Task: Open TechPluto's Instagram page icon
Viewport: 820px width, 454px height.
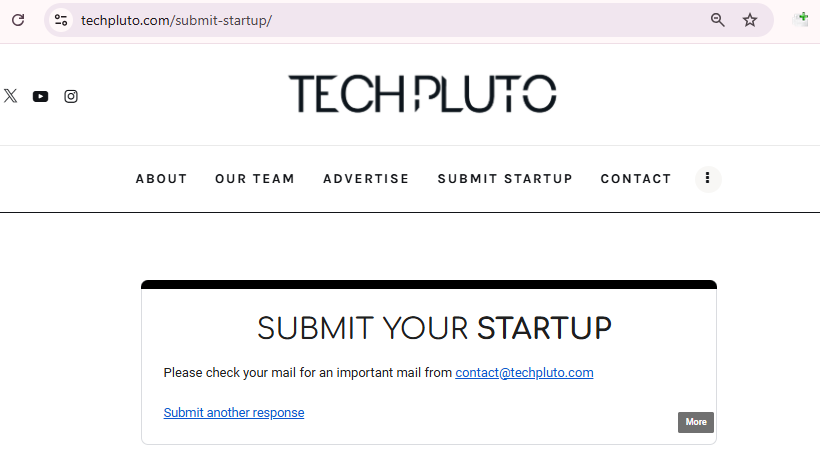Action: 71,96
